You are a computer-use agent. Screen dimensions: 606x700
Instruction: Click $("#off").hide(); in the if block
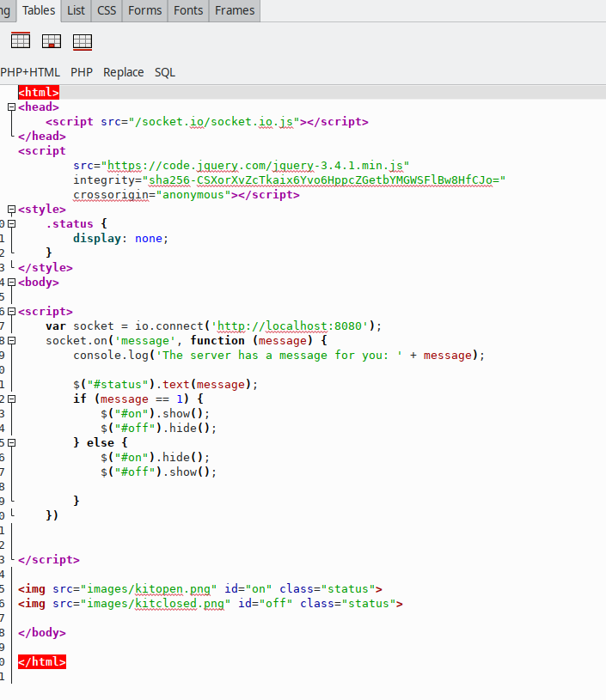(159, 429)
